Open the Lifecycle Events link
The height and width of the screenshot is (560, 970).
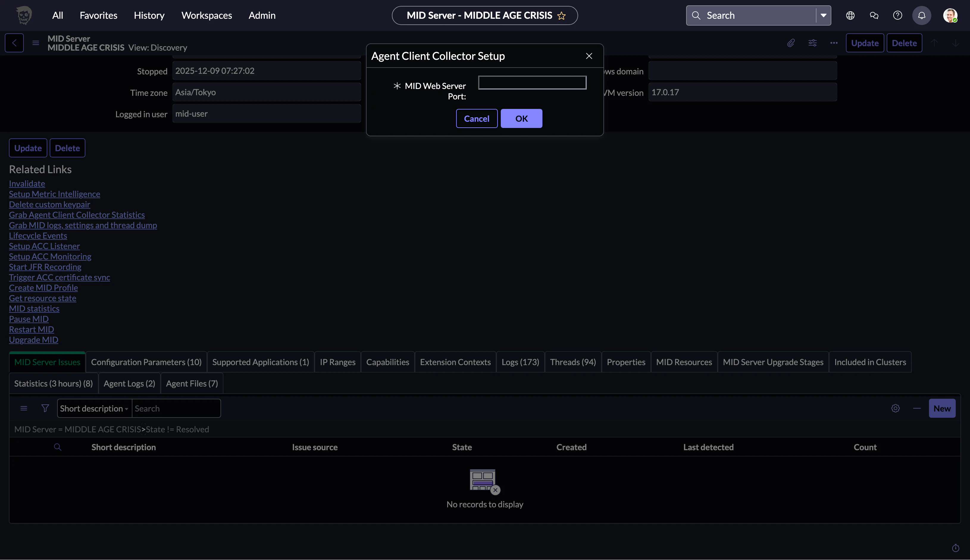pyautogui.click(x=38, y=235)
